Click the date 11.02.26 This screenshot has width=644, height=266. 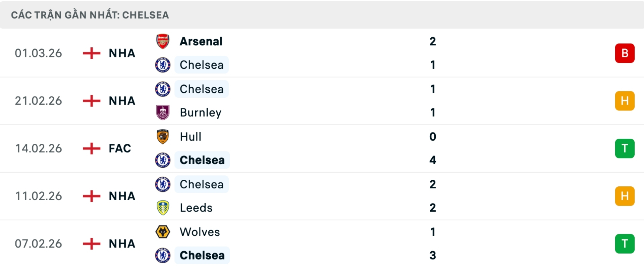point(39,196)
